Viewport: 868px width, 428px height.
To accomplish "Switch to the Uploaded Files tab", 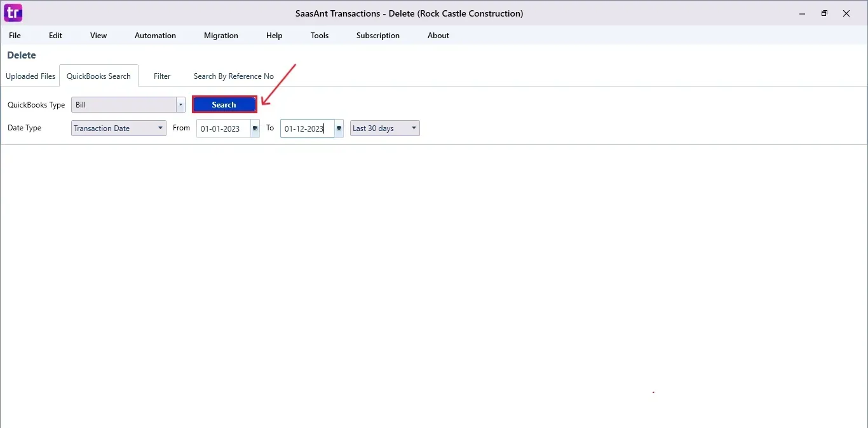I will click(31, 76).
